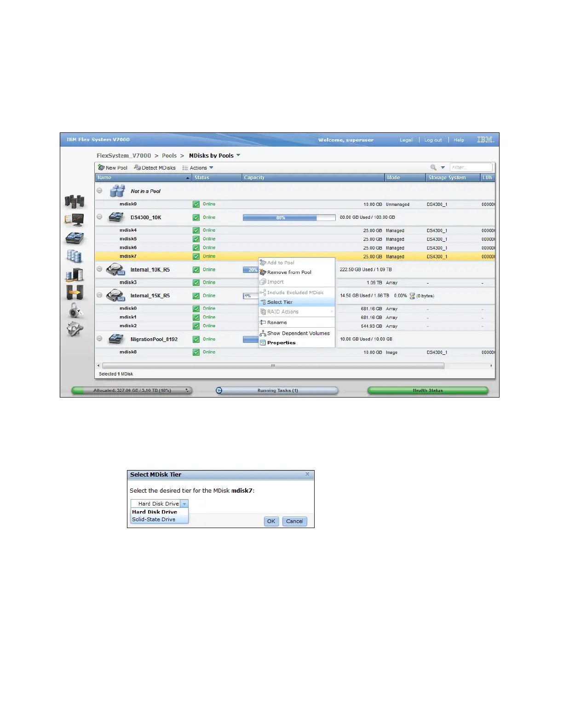
Task: Open the search filter options arrow
Action: (x=443, y=168)
